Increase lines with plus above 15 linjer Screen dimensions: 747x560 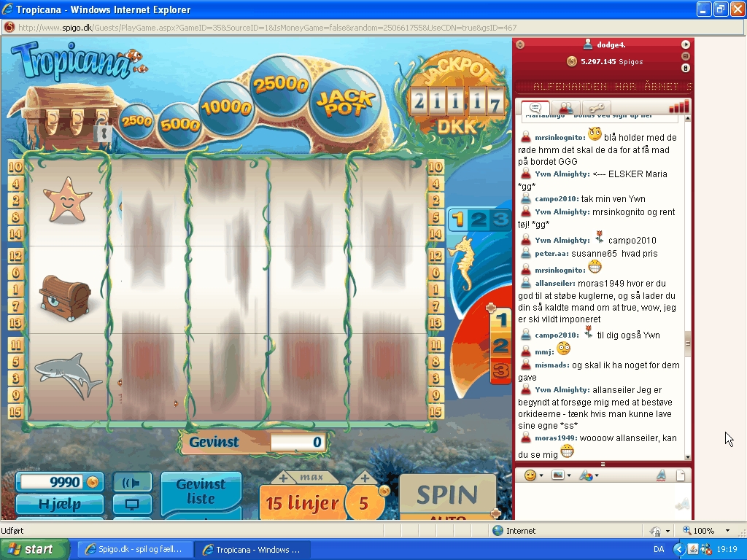click(x=283, y=478)
